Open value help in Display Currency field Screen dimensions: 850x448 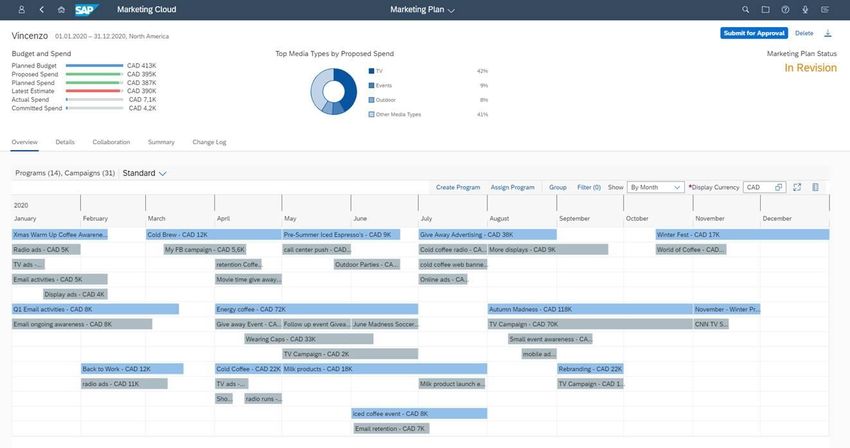(x=778, y=187)
